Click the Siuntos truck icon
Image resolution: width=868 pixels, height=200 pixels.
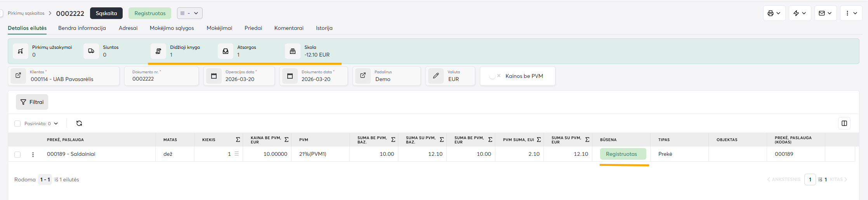point(91,51)
